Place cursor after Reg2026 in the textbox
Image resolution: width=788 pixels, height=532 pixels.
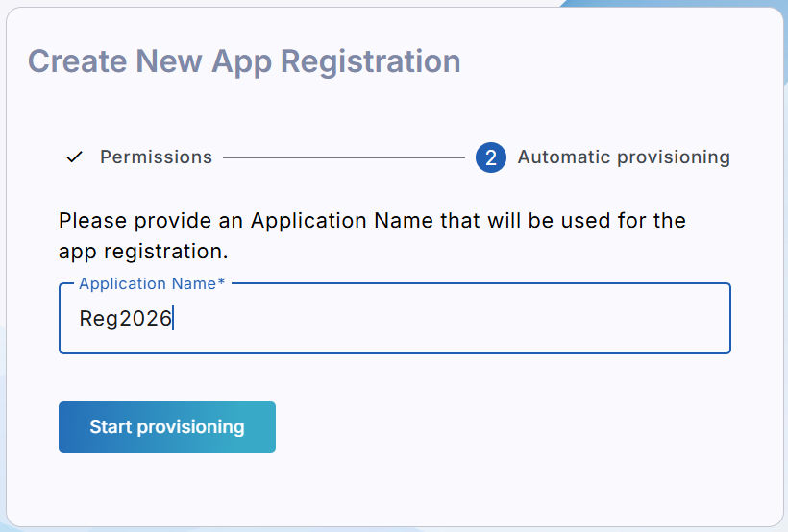tap(173, 319)
